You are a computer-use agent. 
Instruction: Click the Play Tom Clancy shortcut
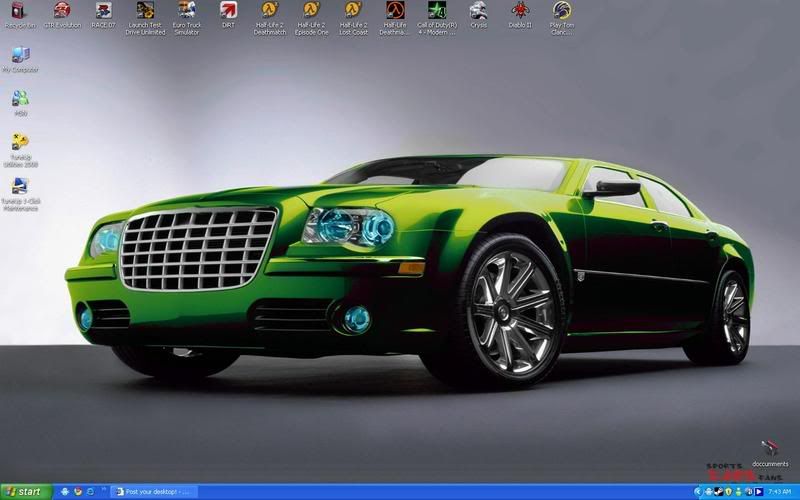[561, 13]
